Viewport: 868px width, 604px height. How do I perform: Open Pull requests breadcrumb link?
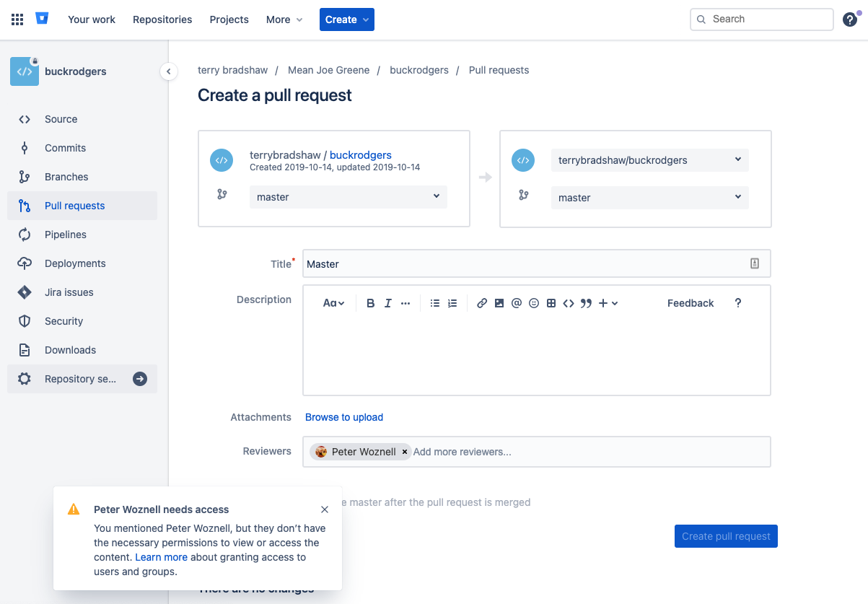[499, 70]
